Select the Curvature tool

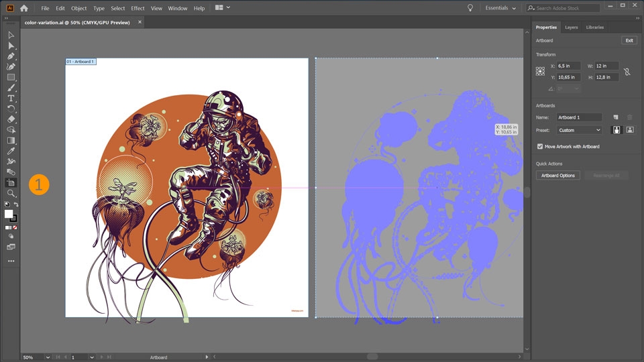11,66
